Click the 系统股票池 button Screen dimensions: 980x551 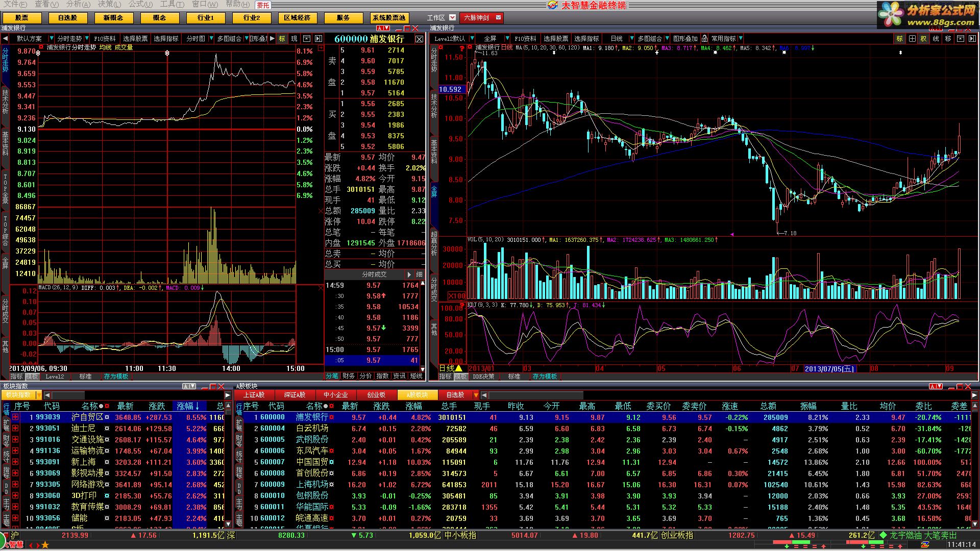(389, 18)
